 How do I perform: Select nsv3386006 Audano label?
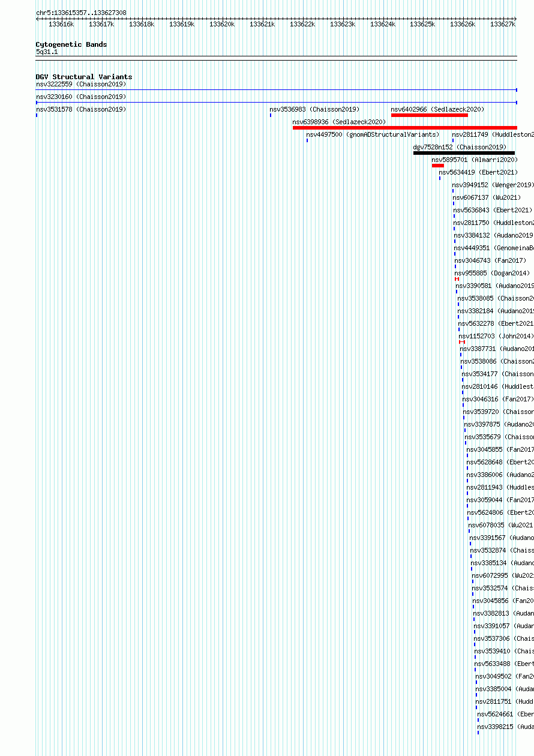pos(500,475)
